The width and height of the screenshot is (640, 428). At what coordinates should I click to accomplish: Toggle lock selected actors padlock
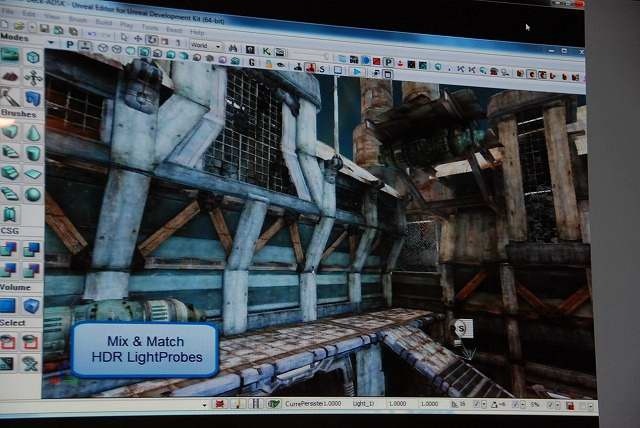(269, 64)
